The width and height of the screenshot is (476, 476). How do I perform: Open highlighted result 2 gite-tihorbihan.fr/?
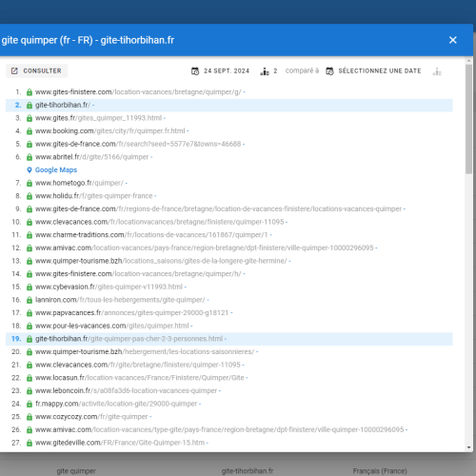(63, 105)
